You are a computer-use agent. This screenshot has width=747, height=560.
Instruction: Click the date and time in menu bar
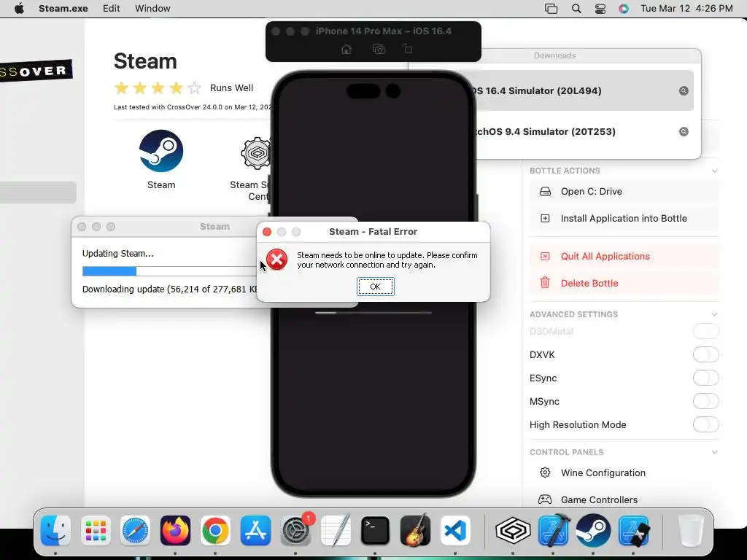tap(686, 9)
